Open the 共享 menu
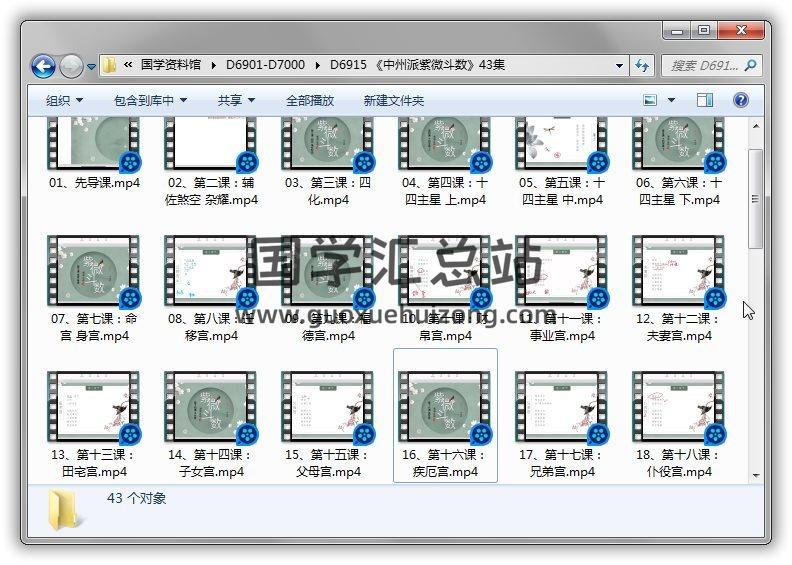 (x=236, y=101)
